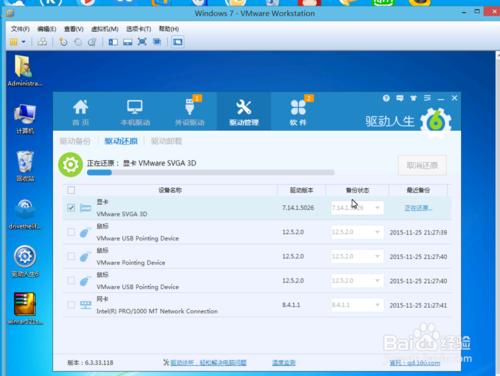Screen dimensions: 500x376
Task: Check the first VMware USB Pointing Device checkbox
Action: pyautogui.click(x=71, y=232)
